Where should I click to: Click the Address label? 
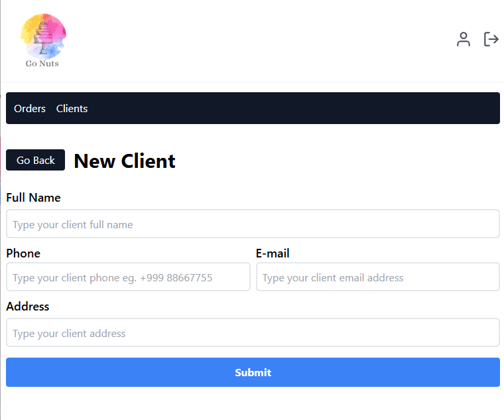28,307
